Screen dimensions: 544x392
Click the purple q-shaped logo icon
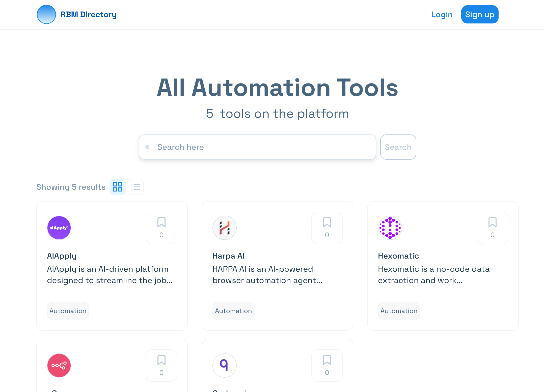click(x=225, y=366)
